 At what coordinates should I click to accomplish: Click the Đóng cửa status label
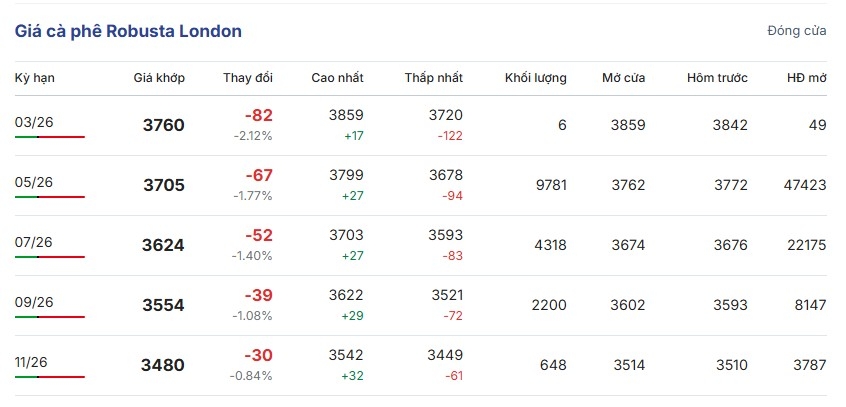[796, 31]
